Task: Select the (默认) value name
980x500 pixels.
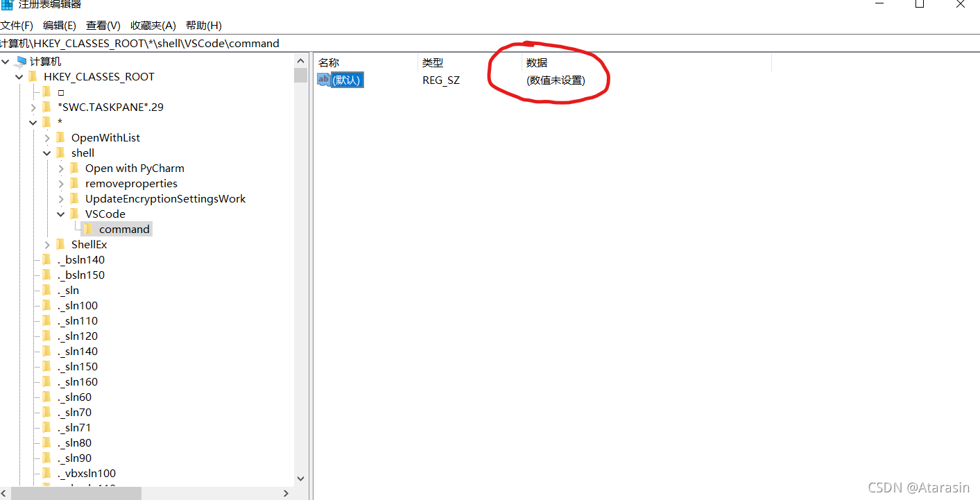Action: click(x=347, y=80)
